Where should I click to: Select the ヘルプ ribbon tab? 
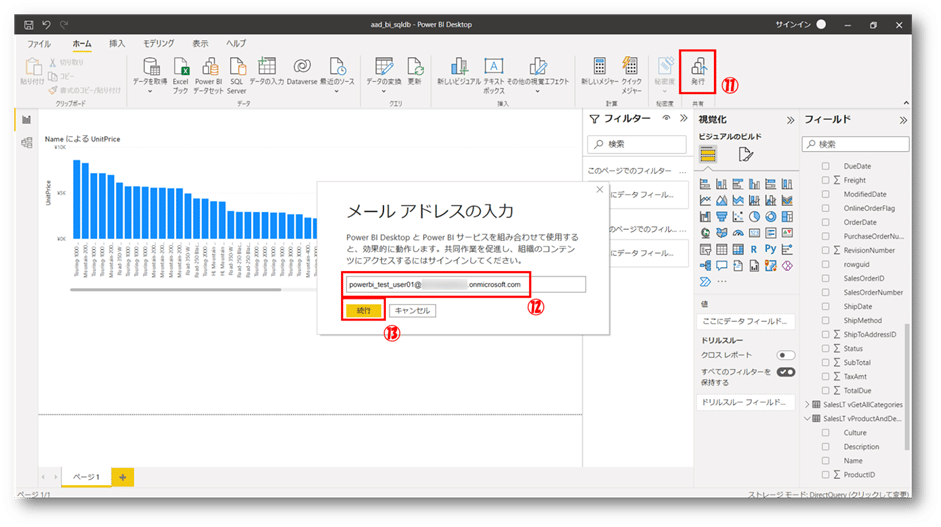click(x=236, y=43)
